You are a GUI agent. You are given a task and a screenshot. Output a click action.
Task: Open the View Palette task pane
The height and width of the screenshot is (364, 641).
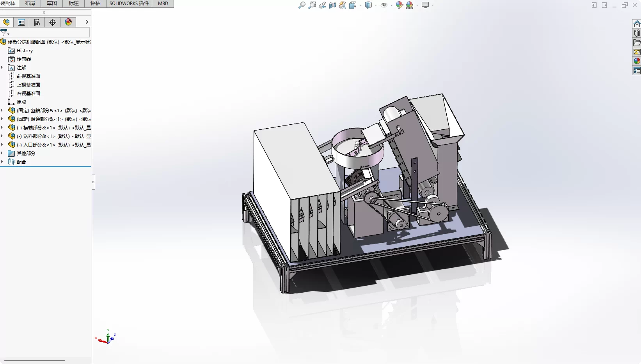pos(637,52)
